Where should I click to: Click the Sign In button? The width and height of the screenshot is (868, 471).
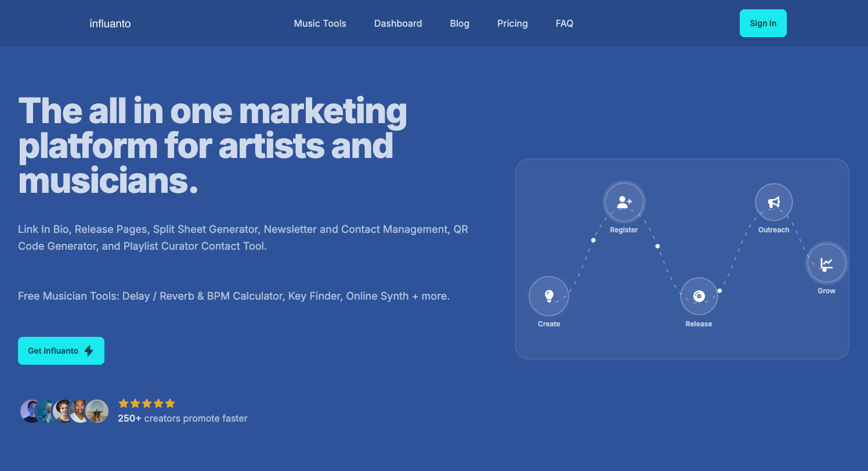[763, 23]
